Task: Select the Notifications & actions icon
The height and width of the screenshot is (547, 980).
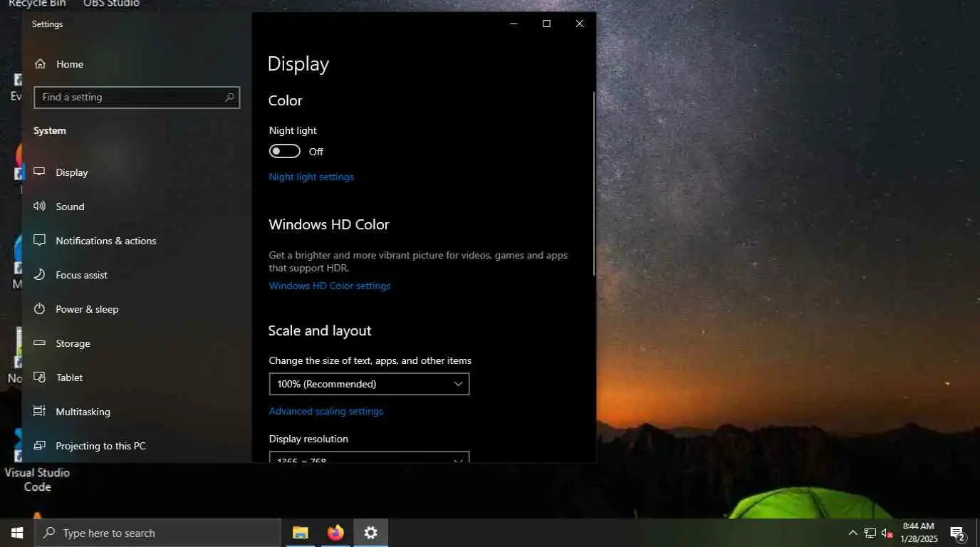Action: tap(39, 241)
